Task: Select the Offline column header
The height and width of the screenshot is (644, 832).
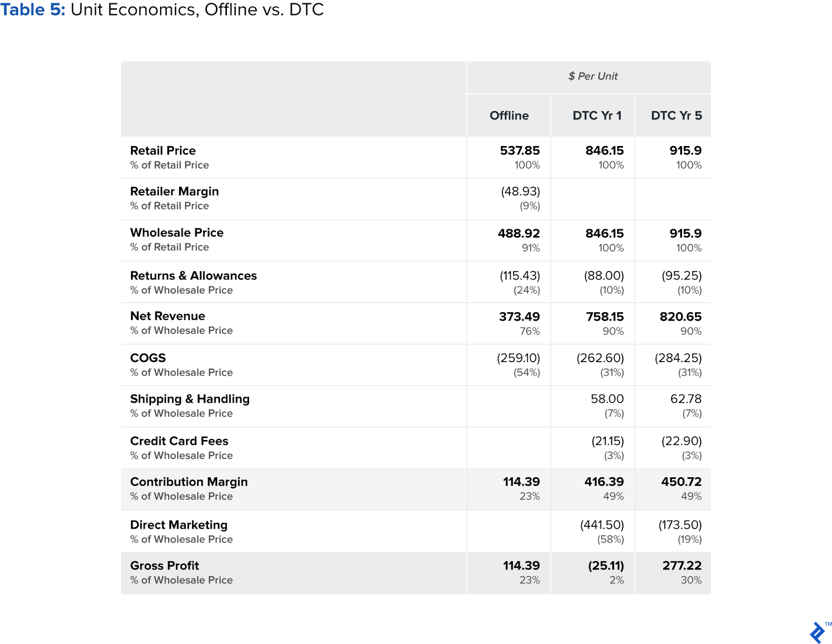Action: (509, 116)
